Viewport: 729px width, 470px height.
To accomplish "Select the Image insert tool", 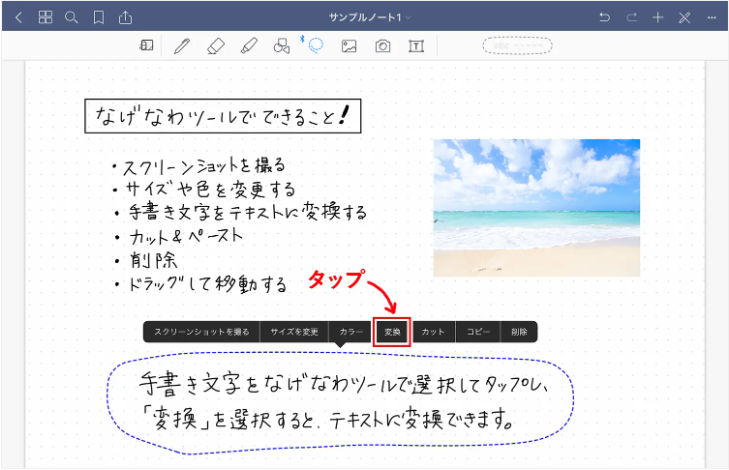I will (x=349, y=46).
